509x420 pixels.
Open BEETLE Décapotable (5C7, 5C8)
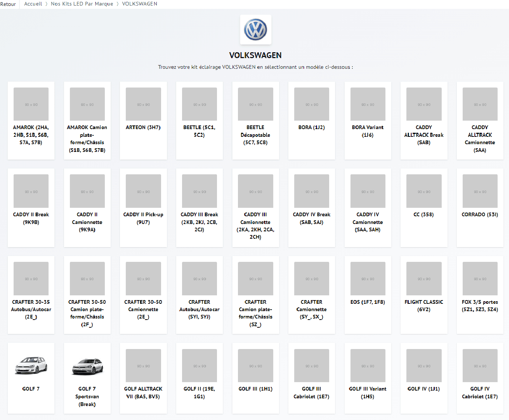256,121
